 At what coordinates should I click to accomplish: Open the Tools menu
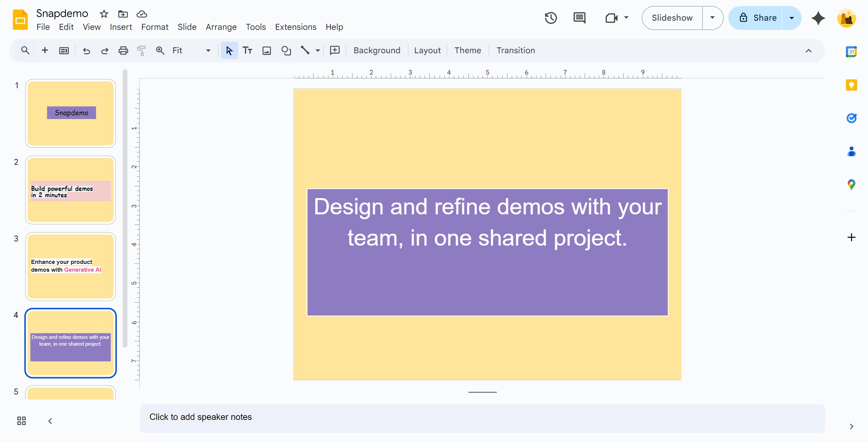256,27
